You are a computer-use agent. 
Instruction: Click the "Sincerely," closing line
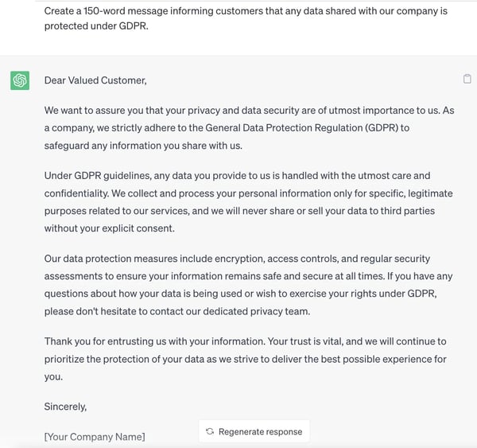65,407
